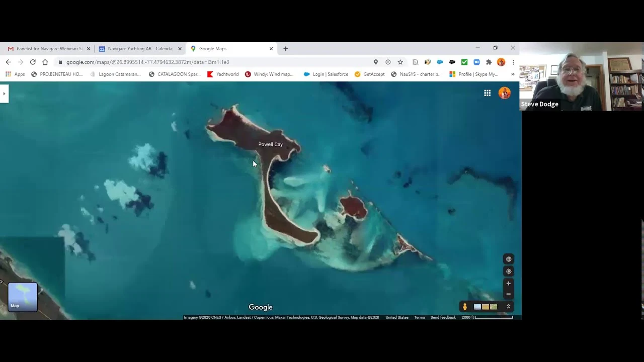Switch to Panelist for Navigare Webinar tab

[49, 49]
